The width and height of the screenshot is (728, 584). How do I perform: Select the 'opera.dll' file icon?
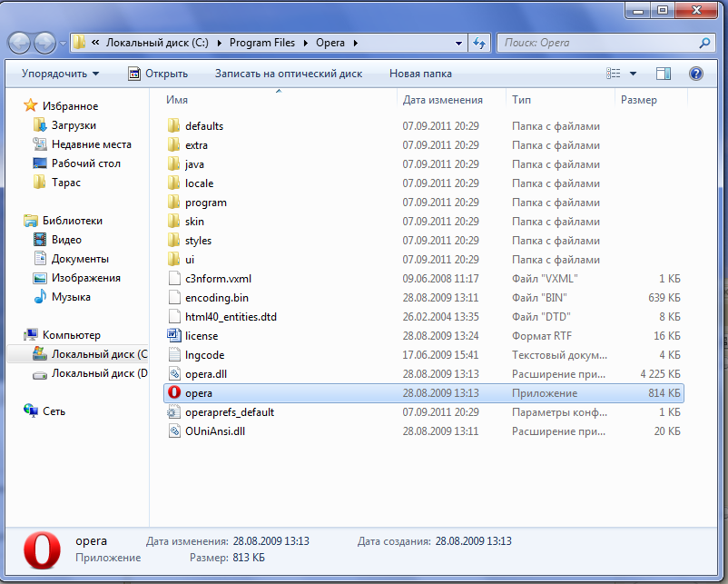174,373
